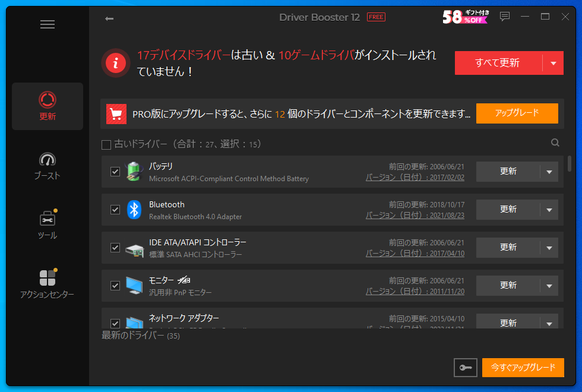Screen dimensions: 582x392
Task: Uncheck the バッテリ driver checkbox
Action: [x=115, y=172]
